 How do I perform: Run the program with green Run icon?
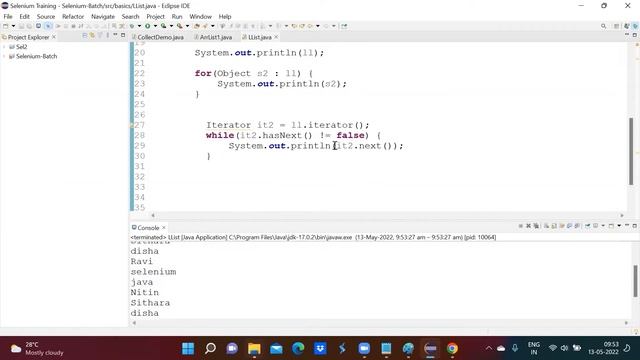point(147,26)
